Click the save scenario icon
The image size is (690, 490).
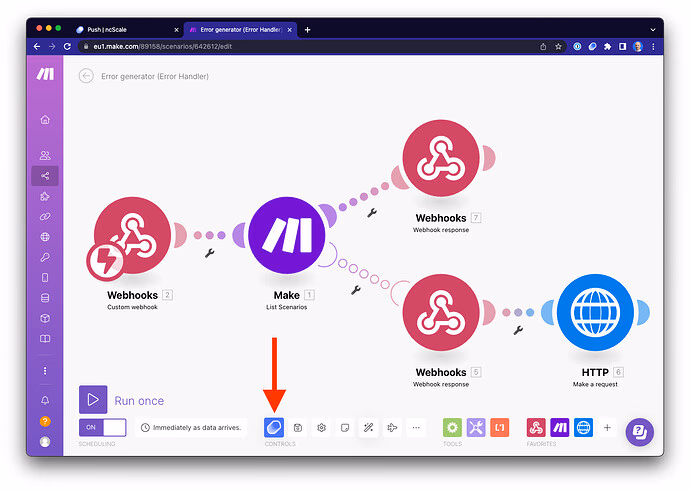[298, 427]
